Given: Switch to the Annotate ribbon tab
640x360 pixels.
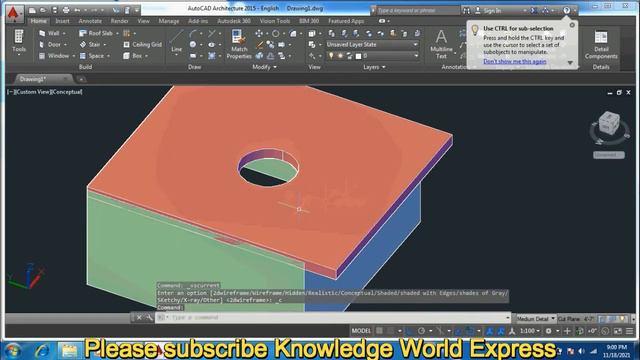Looking at the screenshot, I should [x=90, y=21].
